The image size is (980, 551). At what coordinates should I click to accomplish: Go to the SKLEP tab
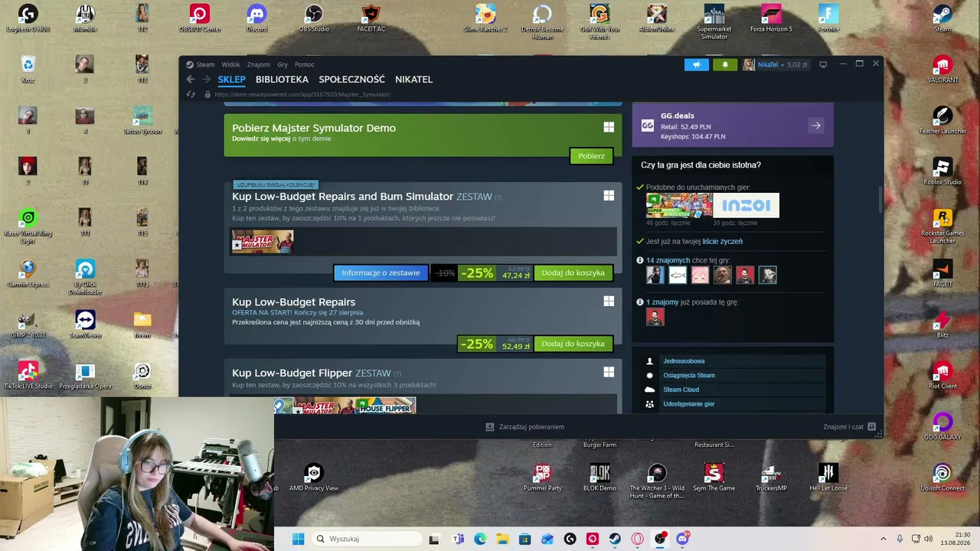pos(231,80)
